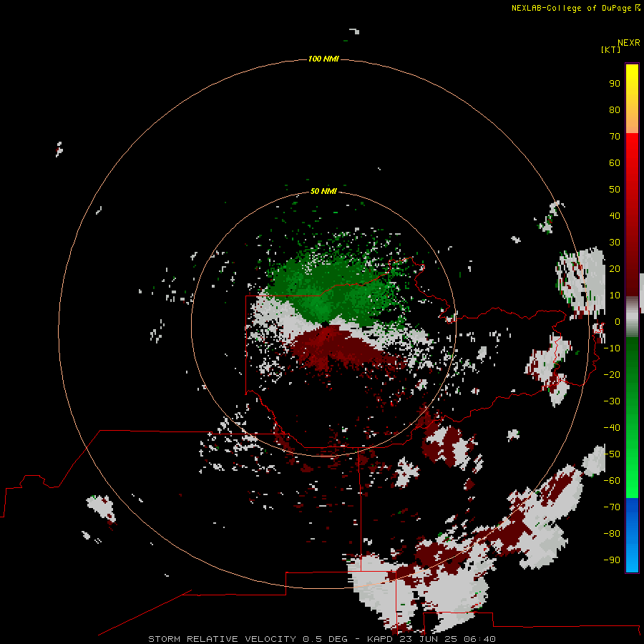Click the KAPD 23 JUN 25 06:40 timestamp
The height and width of the screenshot is (644, 644).
pyautogui.click(x=431, y=639)
